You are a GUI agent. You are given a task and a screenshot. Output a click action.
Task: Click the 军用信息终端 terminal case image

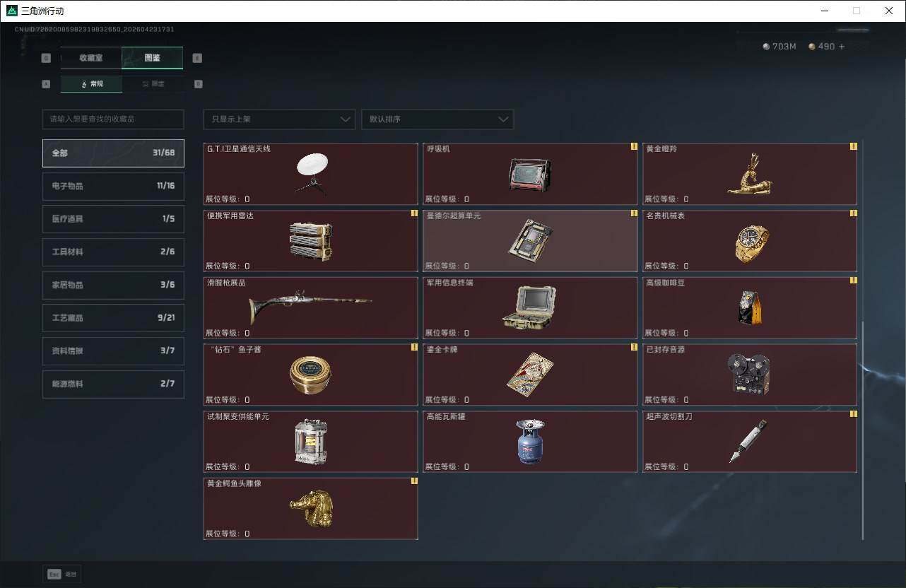[530, 307]
